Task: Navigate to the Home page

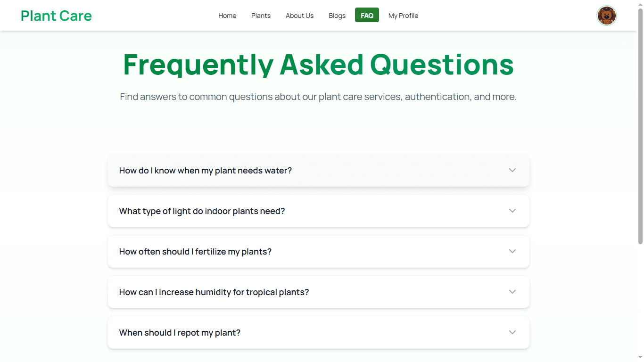Action: coord(227,16)
